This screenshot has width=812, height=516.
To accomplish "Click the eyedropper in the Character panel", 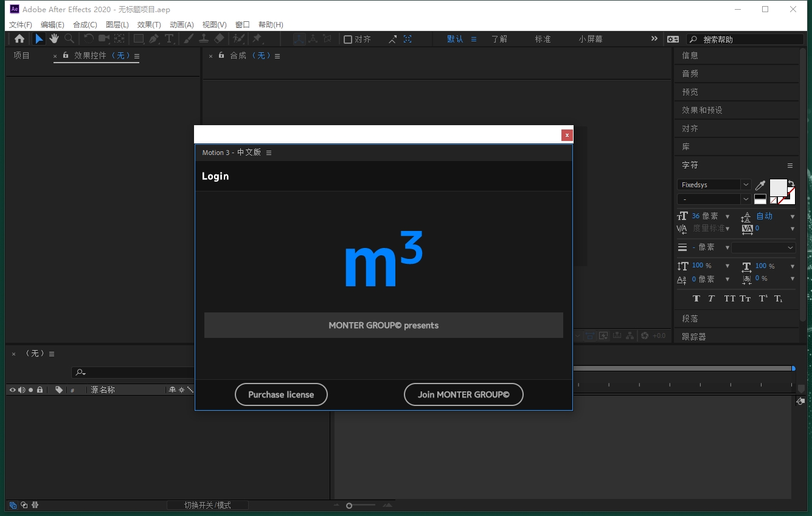I will [760, 185].
